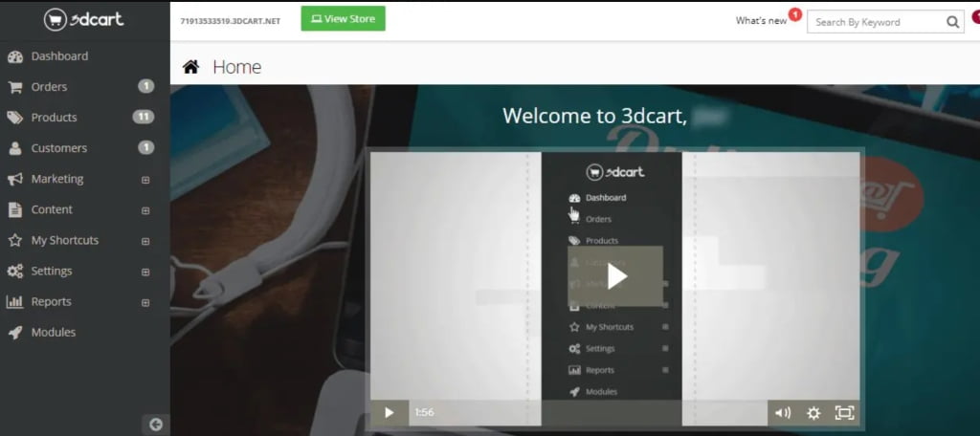Image resolution: width=980 pixels, height=436 pixels.
Task: Play video using large center play button
Action: pos(615,276)
